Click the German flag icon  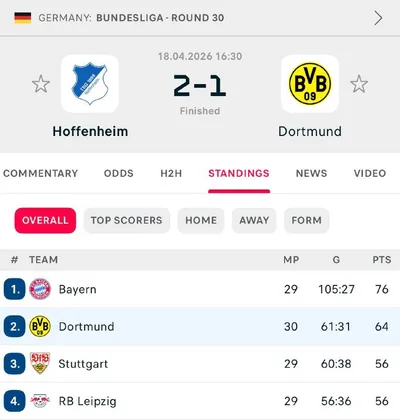23,18
